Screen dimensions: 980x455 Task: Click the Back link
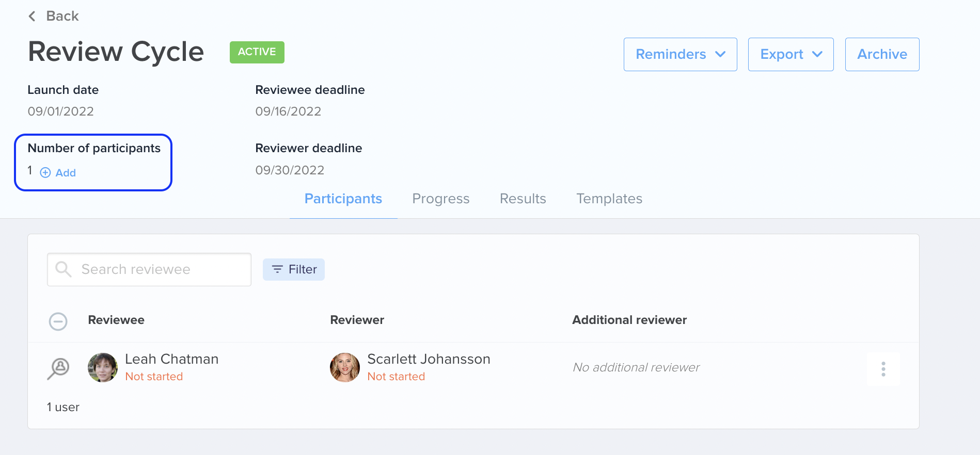(x=53, y=16)
